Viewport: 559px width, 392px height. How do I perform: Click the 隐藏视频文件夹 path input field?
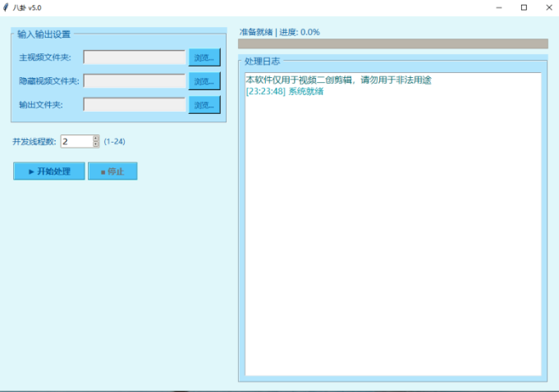[x=135, y=81]
